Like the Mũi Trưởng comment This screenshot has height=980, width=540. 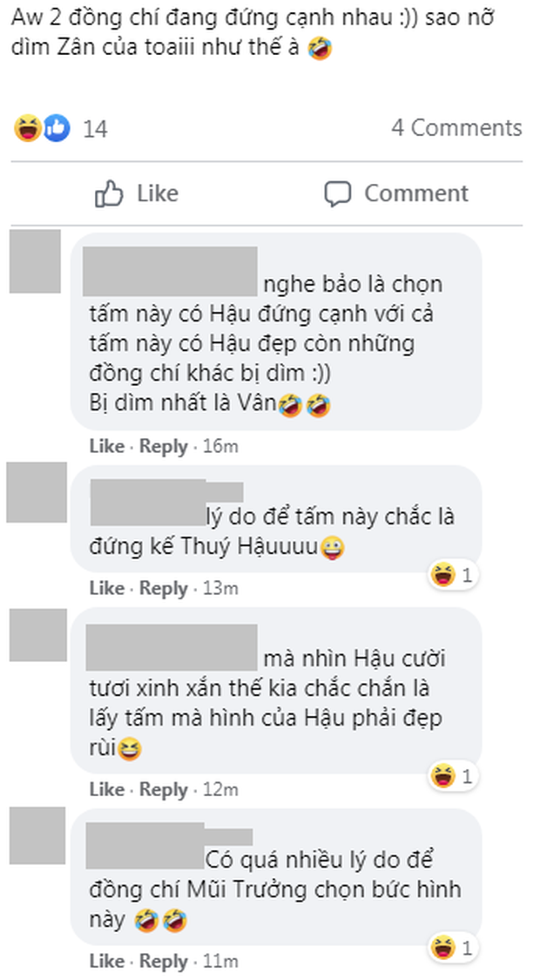[107, 961]
